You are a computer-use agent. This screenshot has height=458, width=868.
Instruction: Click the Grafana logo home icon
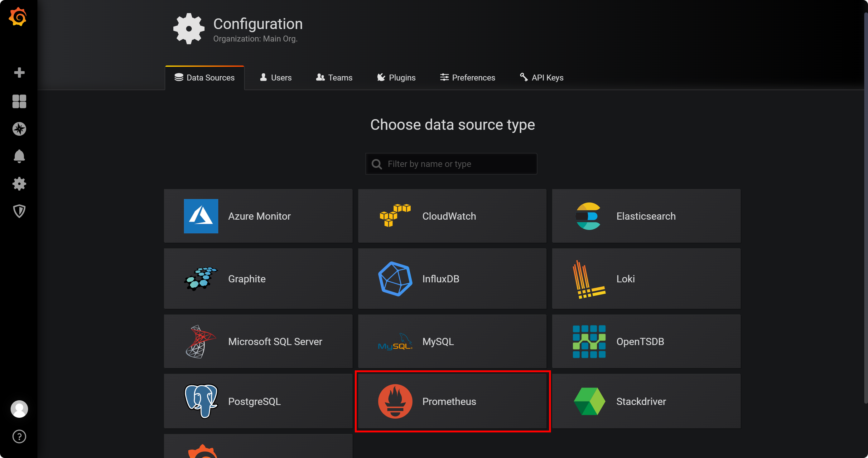click(18, 17)
